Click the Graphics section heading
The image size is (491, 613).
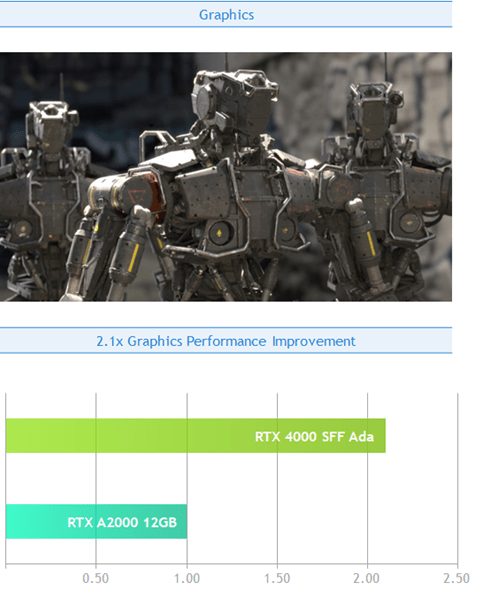point(226,15)
